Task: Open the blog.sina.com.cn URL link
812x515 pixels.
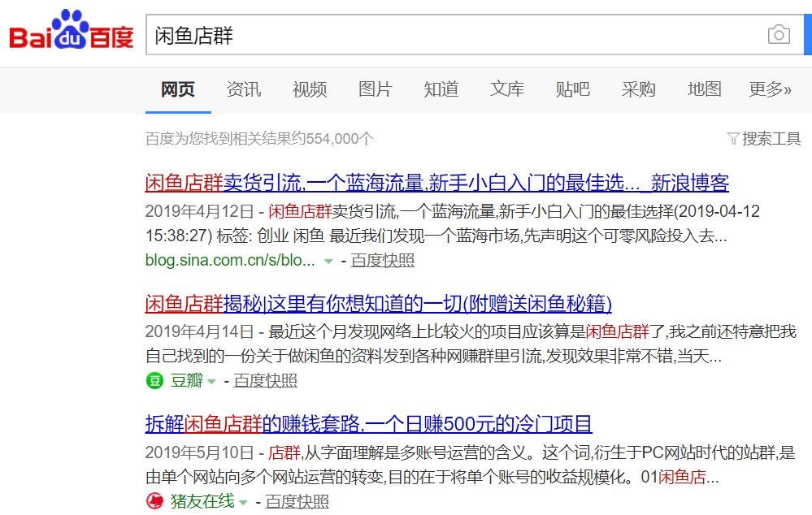Action: click(230, 261)
